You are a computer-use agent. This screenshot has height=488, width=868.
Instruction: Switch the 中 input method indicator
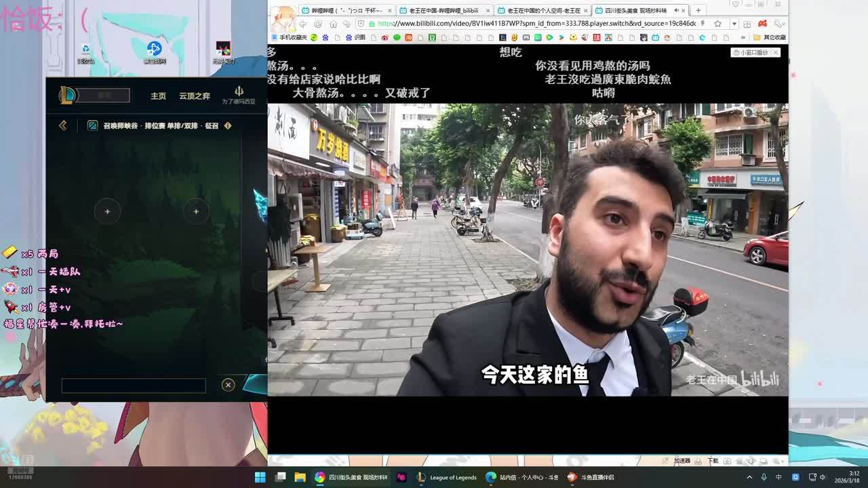point(778,477)
